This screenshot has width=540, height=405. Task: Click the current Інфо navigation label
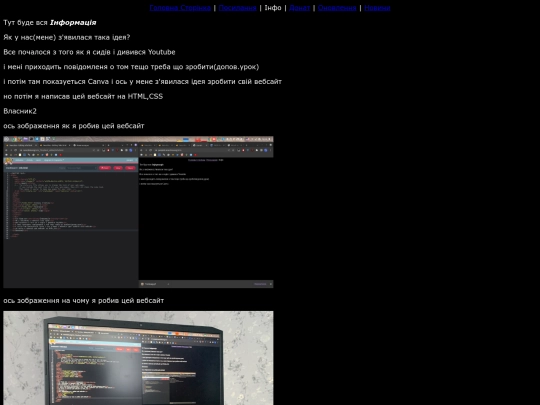273,8
